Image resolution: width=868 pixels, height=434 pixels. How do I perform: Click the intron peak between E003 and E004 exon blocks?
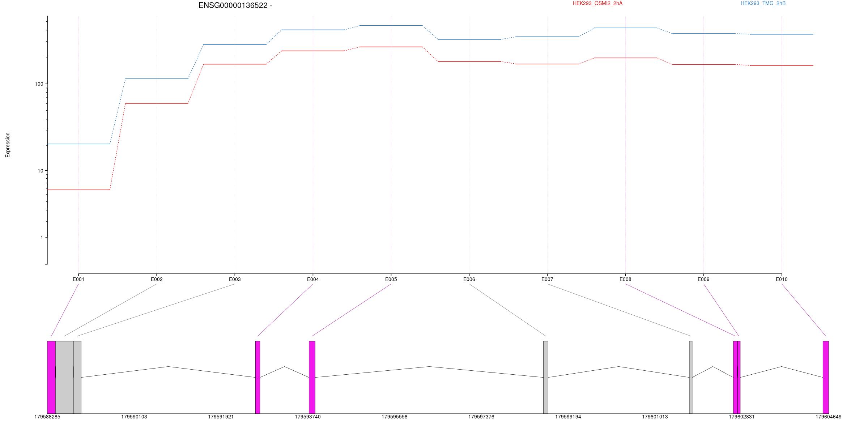(x=168, y=367)
